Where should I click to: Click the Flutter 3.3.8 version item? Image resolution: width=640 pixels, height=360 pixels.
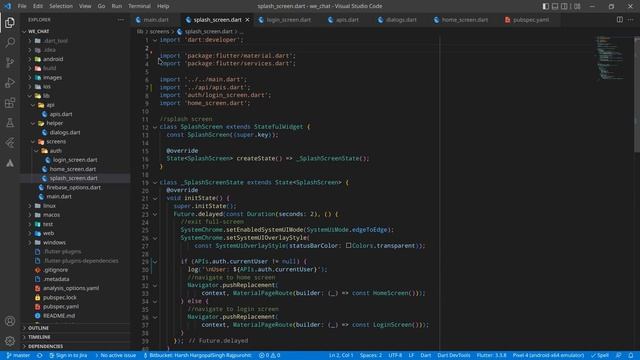491,356
